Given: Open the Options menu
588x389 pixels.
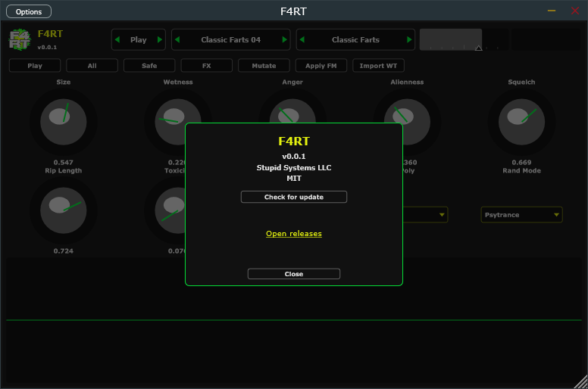Looking at the screenshot, I should pos(29,11).
